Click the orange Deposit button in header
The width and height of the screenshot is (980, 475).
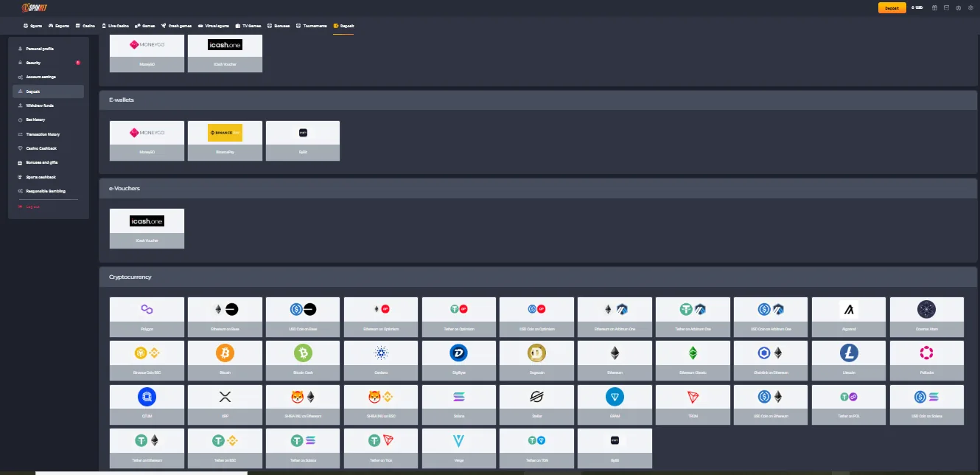pos(892,7)
